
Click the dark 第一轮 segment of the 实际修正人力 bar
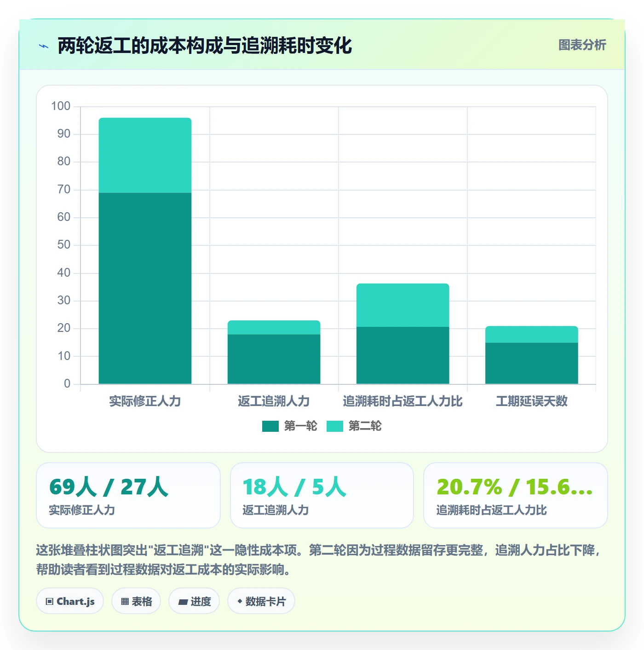[145, 288]
